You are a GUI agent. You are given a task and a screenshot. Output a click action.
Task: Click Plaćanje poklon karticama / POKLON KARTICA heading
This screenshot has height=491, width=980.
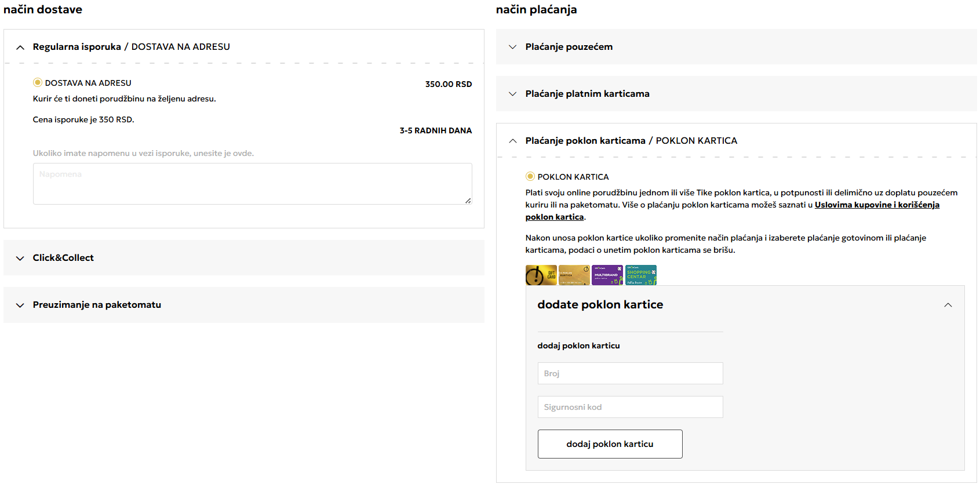coord(632,141)
